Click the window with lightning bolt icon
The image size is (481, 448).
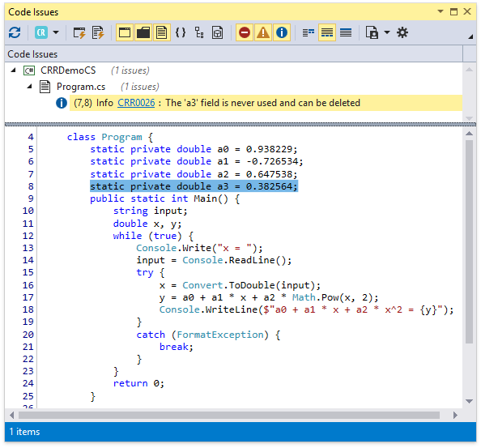tap(79, 32)
